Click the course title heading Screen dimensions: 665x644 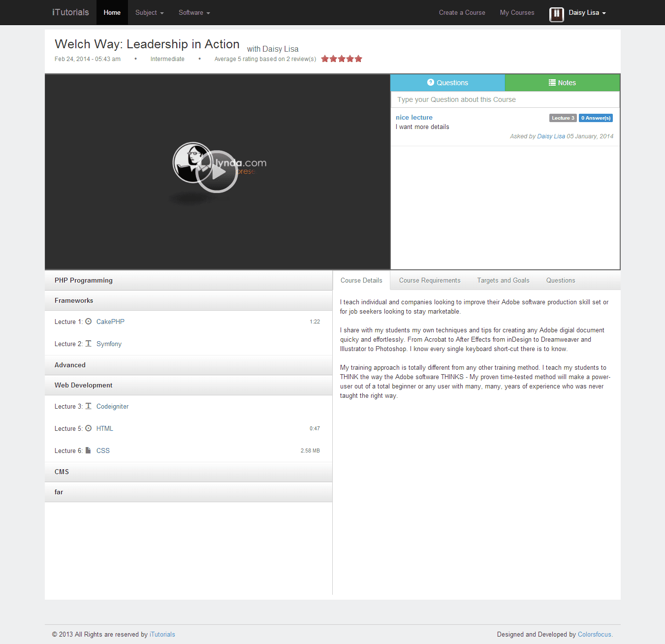click(x=147, y=44)
